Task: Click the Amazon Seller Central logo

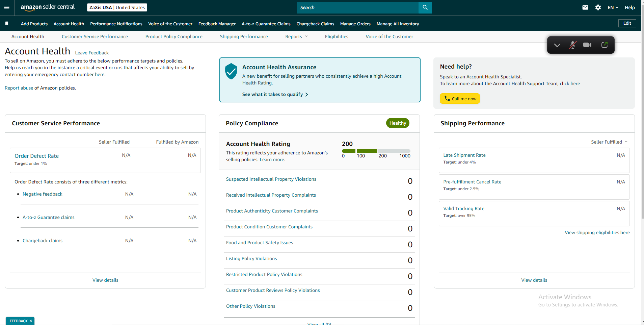Action: click(48, 7)
